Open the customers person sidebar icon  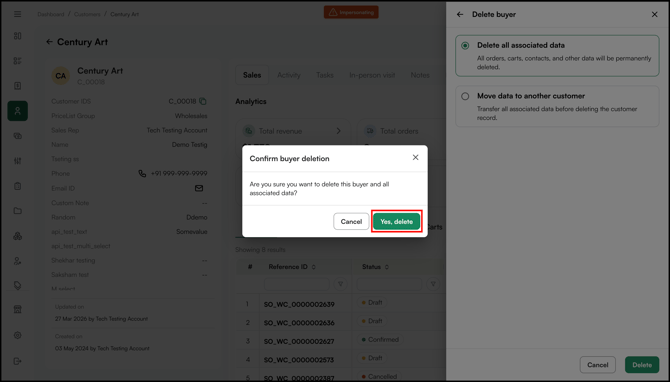click(x=18, y=111)
